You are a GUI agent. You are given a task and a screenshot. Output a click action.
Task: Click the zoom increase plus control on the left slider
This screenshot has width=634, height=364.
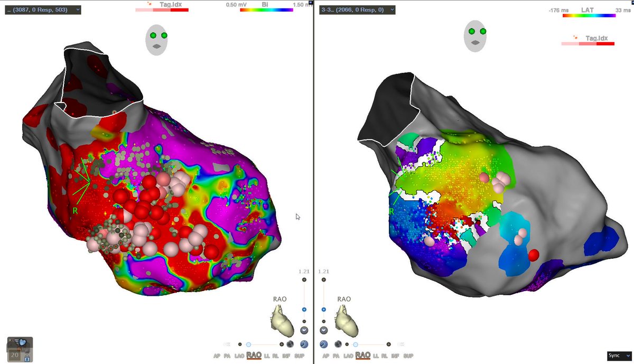[304, 279]
